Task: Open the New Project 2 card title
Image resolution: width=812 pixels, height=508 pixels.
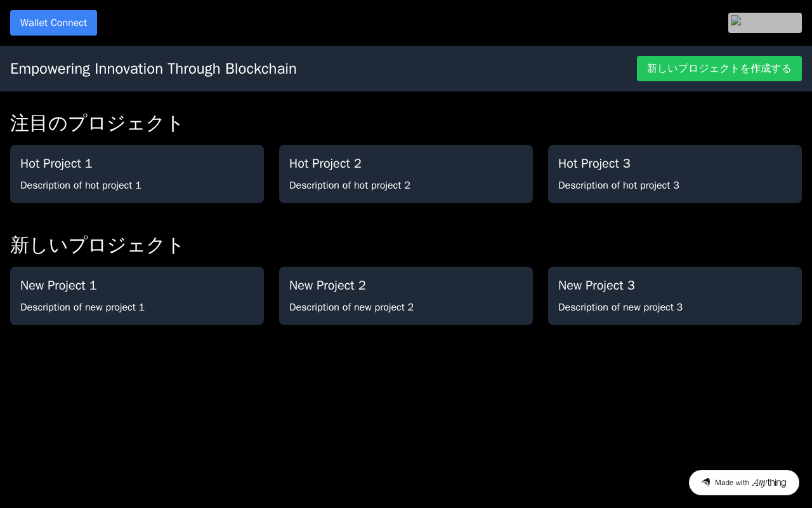Action: 327,285
